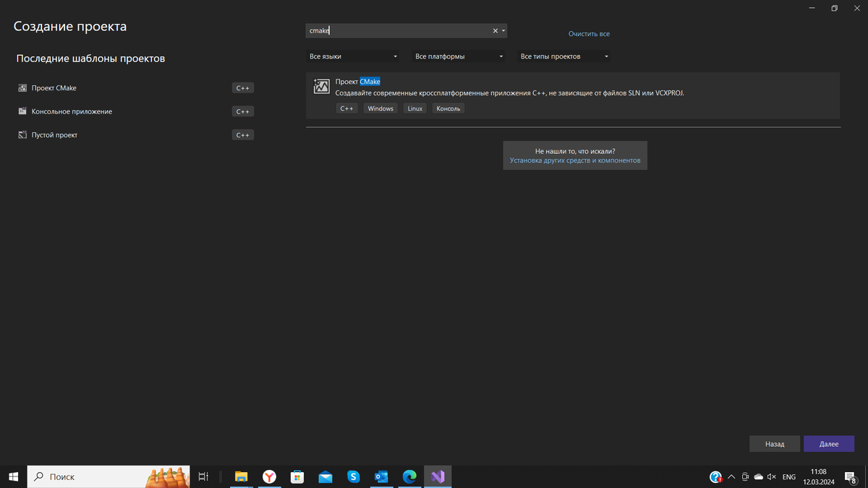Click the Далее button
This screenshot has width=868, height=488.
(829, 444)
